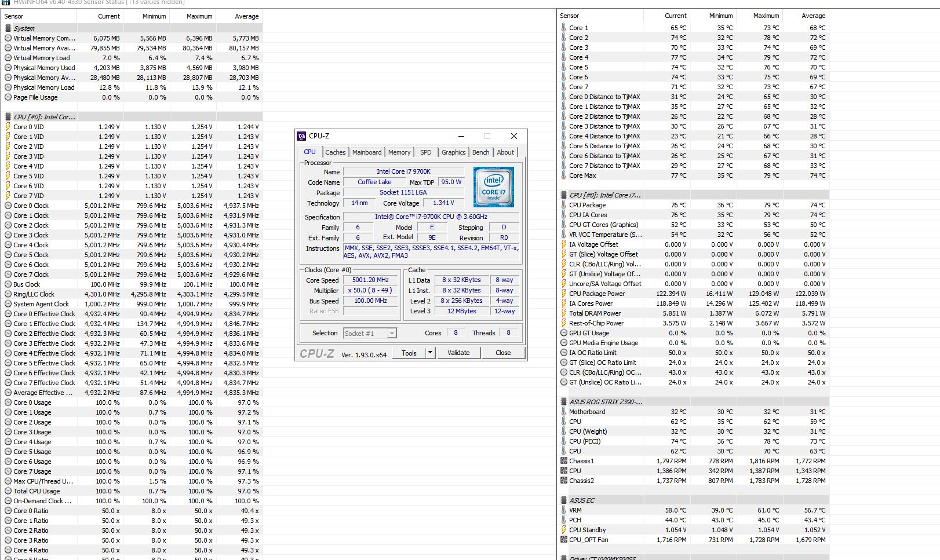940x560 pixels.
Task: Click the CPU-Z app icon in its title bar
Action: coord(301,136)
